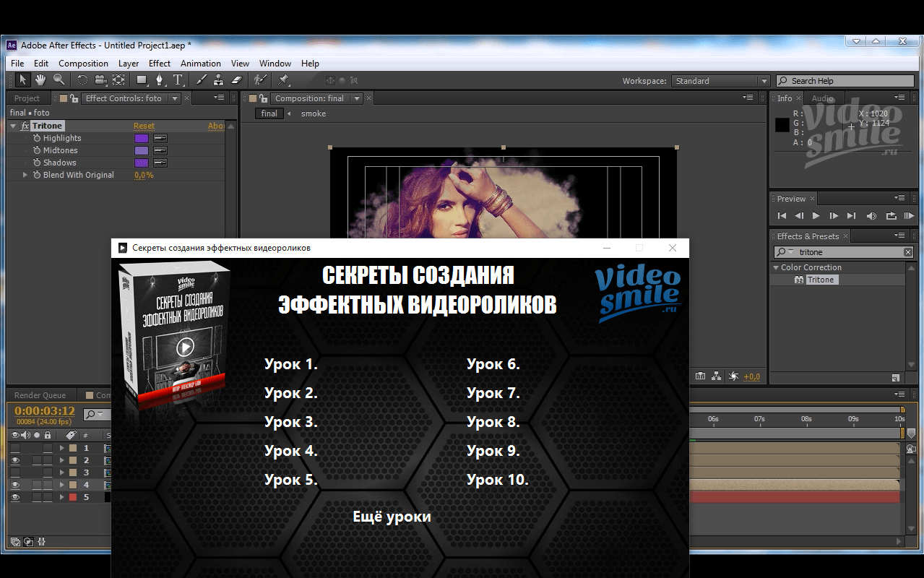The height and width of the screenshot is (578, 924).
Task: Open the File menu
Action: pos(17,64)
